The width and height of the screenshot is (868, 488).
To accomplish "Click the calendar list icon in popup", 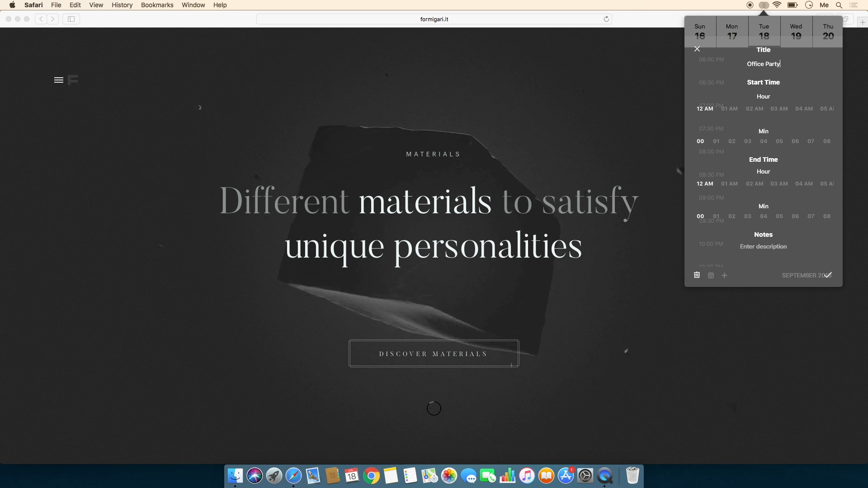I will pyautogui.click(x=711, y=275).
